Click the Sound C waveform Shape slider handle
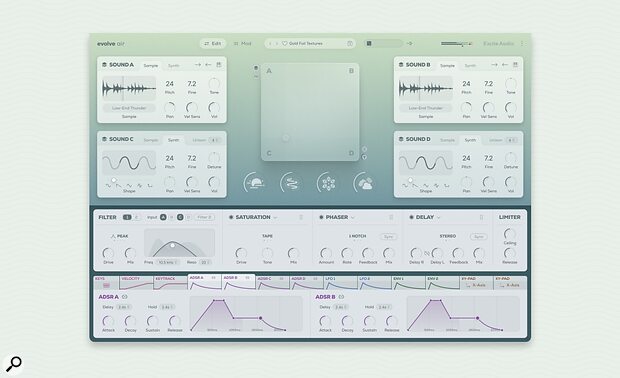The image size is (620, 378). tap(113, 180)
